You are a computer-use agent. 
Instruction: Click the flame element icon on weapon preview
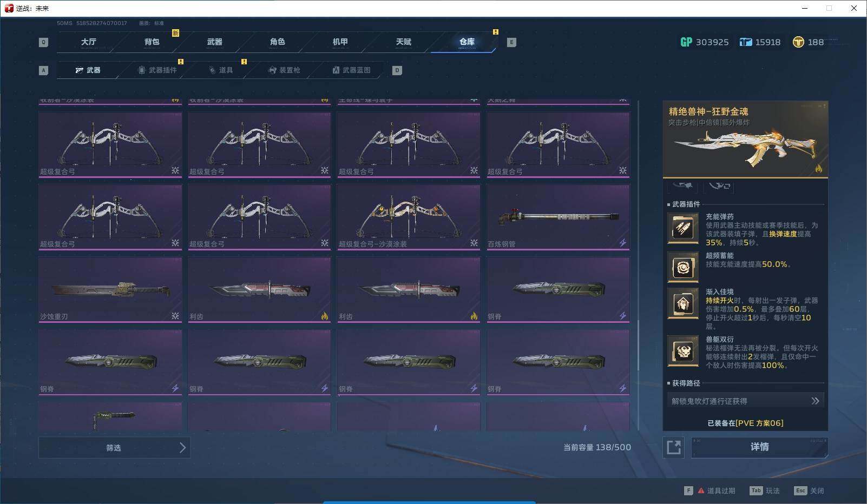818,169
